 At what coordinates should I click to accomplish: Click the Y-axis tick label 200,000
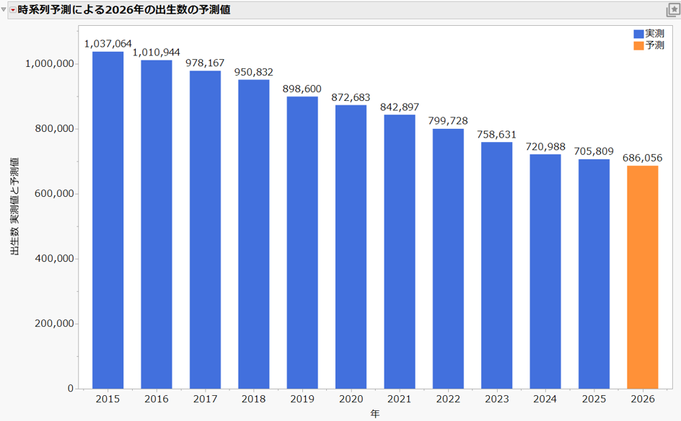click(54, 324)
